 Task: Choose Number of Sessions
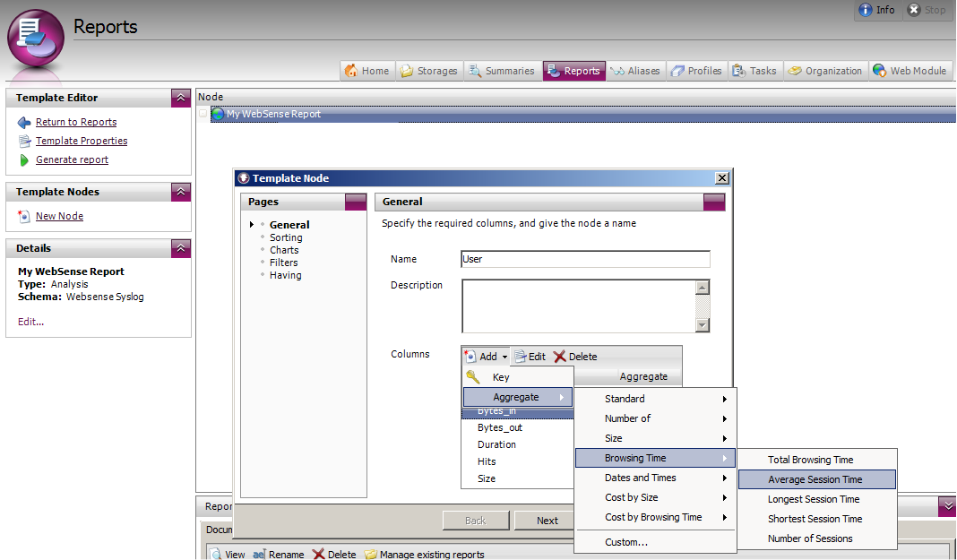click(816, 538)
